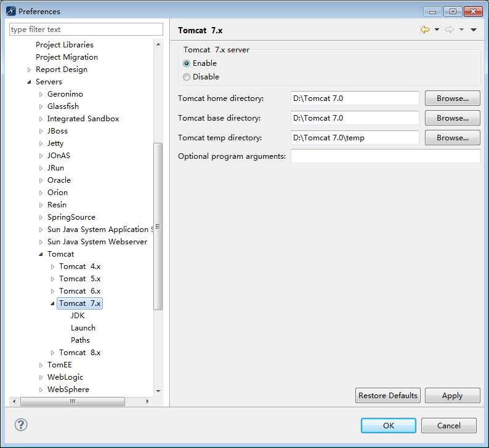The image size is (489, 448).
Task: Open the back history dropdown arrow
Action: click(x=437, y=30)
